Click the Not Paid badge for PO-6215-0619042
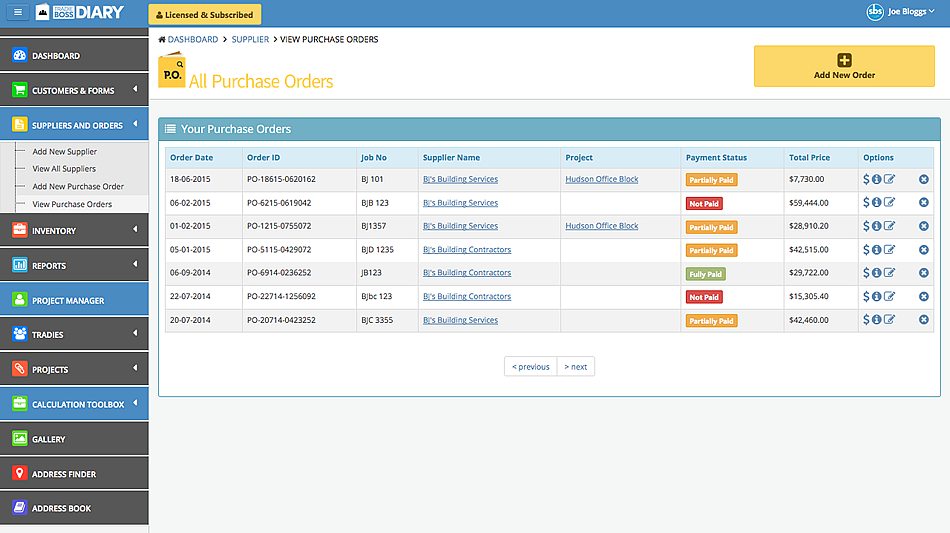The image size is (950, 533). pyautogui.click(x=704, y=204)
